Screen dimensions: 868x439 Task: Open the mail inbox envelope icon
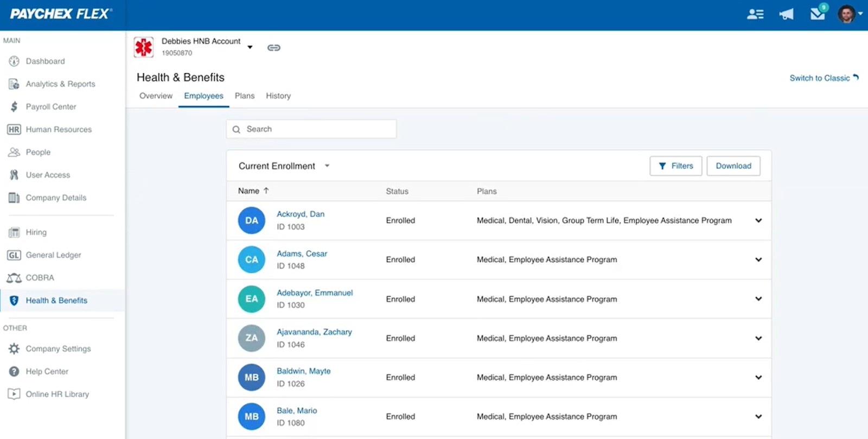[818, 14]
